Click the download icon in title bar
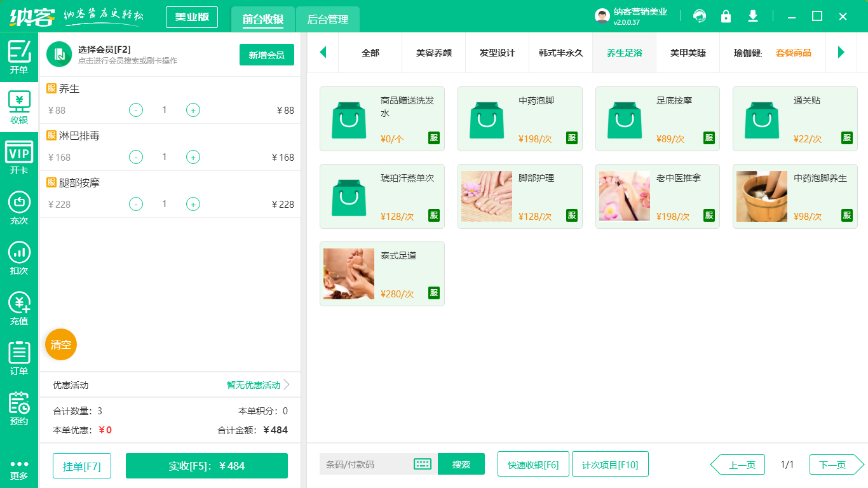Screen dimensions: 868x488 [752, 16]
